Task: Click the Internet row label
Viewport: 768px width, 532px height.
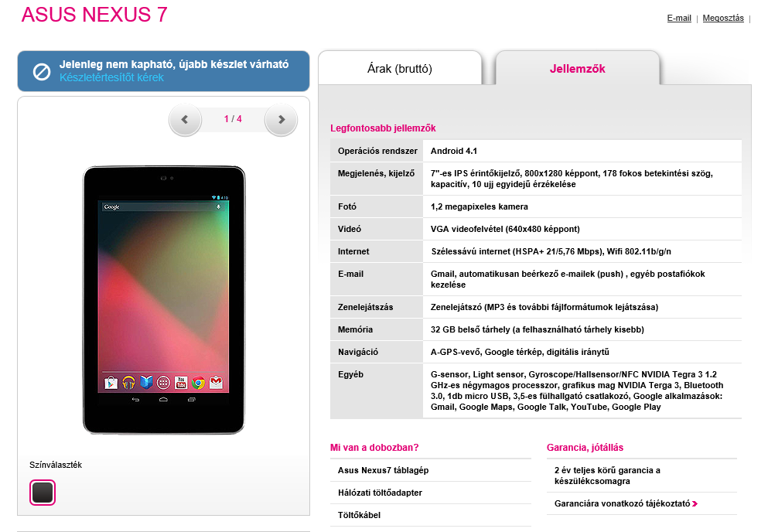Action: pos(353,252)
